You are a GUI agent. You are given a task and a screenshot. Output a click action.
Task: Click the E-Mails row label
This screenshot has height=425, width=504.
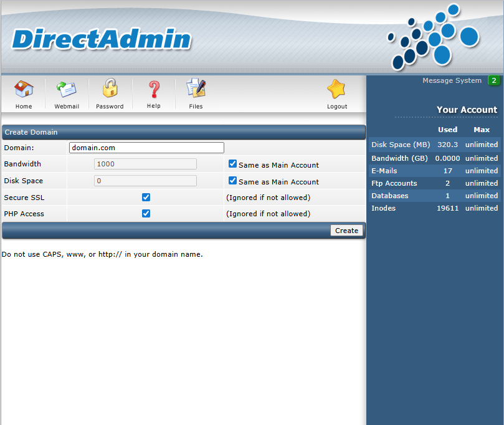(384, 171)
